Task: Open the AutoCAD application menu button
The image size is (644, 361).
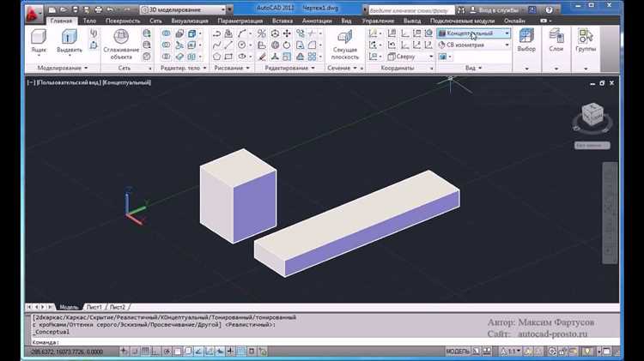Action: 33,14
